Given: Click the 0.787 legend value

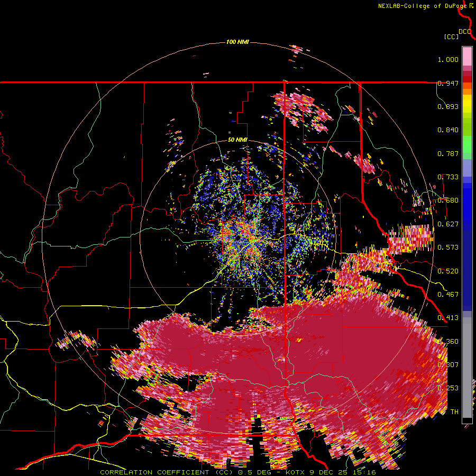Looking at the screenshot, I should (448, 153).
